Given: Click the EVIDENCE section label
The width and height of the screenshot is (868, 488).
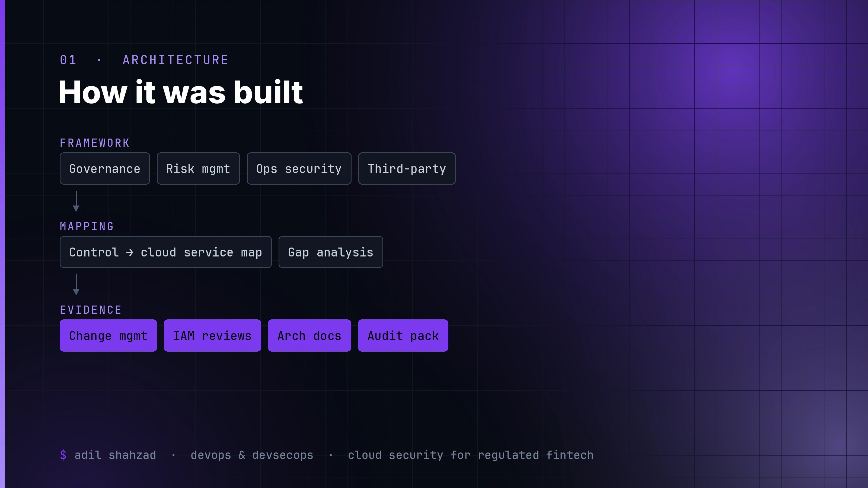Looking at the screenshot, I should click(91, 310).
